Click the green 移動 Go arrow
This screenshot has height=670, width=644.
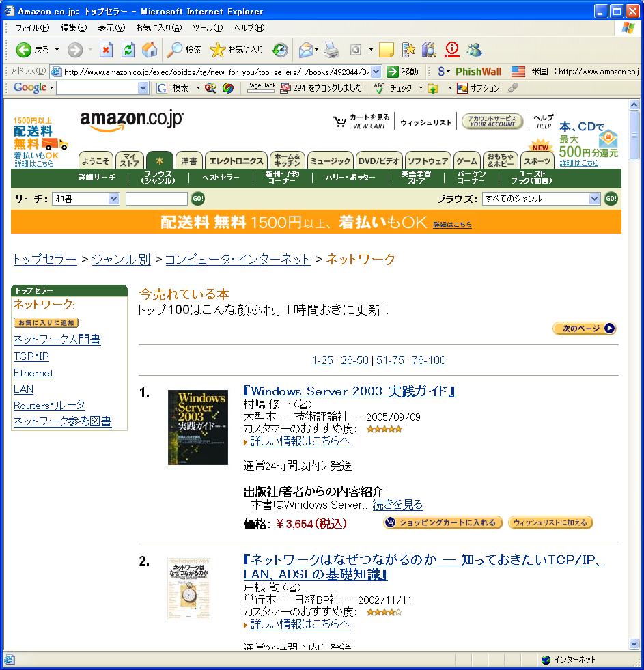[392, 71]
